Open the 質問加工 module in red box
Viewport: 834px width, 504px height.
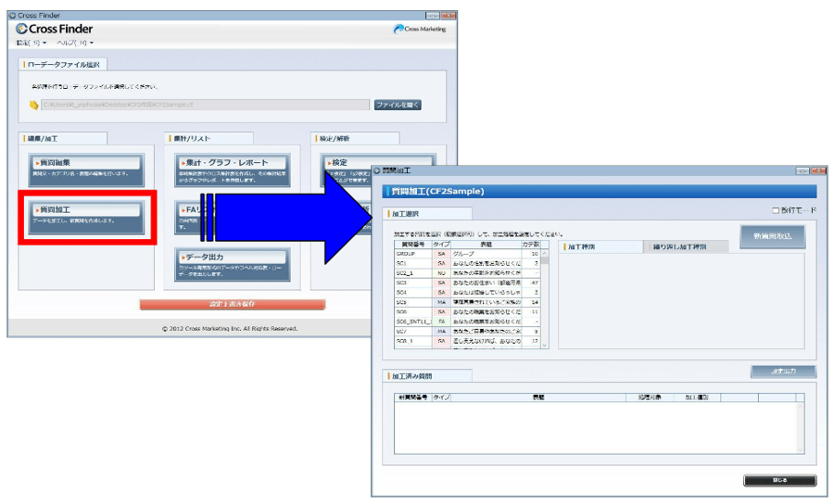(x=84, y=216)
